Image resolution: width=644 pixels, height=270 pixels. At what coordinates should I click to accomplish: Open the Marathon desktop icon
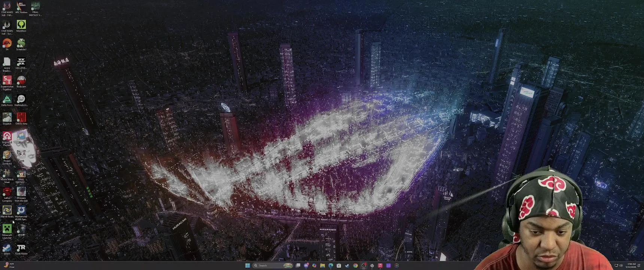coord(21,26)
